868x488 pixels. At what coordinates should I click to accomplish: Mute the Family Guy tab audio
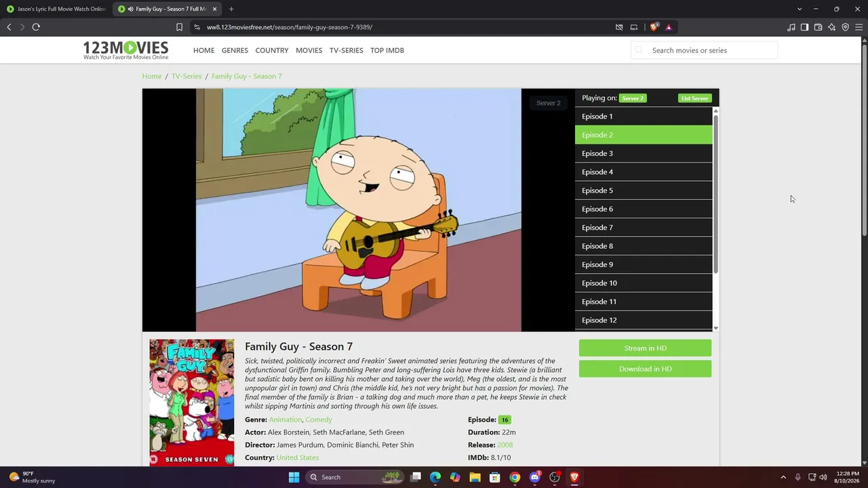pyautogui.click(x=130, y=9)
